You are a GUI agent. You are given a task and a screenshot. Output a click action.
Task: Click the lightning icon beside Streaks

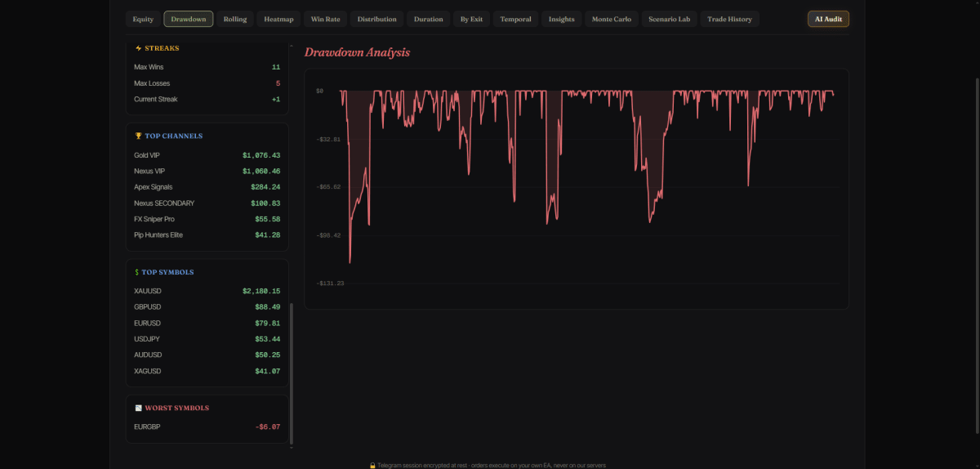point(138,48)
